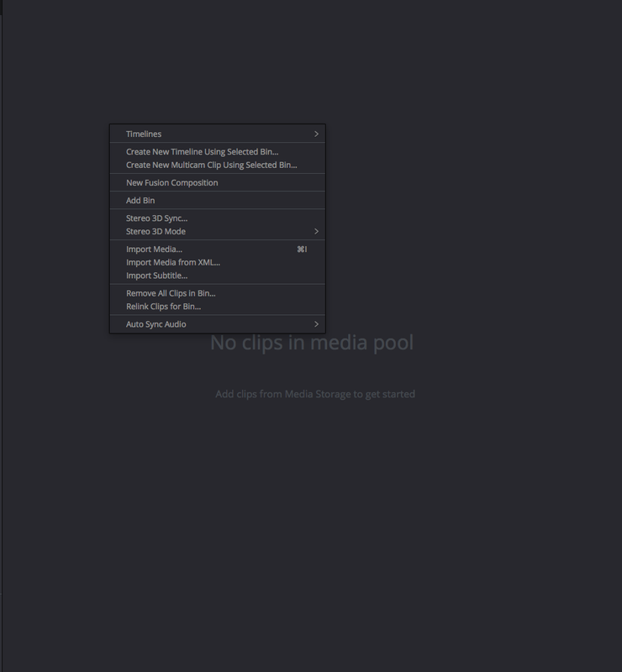Click the Auto Sync Audio arrow
The height and width of the screenshot is (672, 622).
tap(317, 324)
